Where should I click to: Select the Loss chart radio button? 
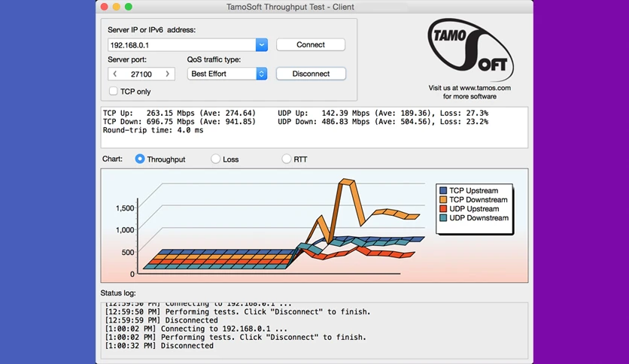click(x=215, y=159)
